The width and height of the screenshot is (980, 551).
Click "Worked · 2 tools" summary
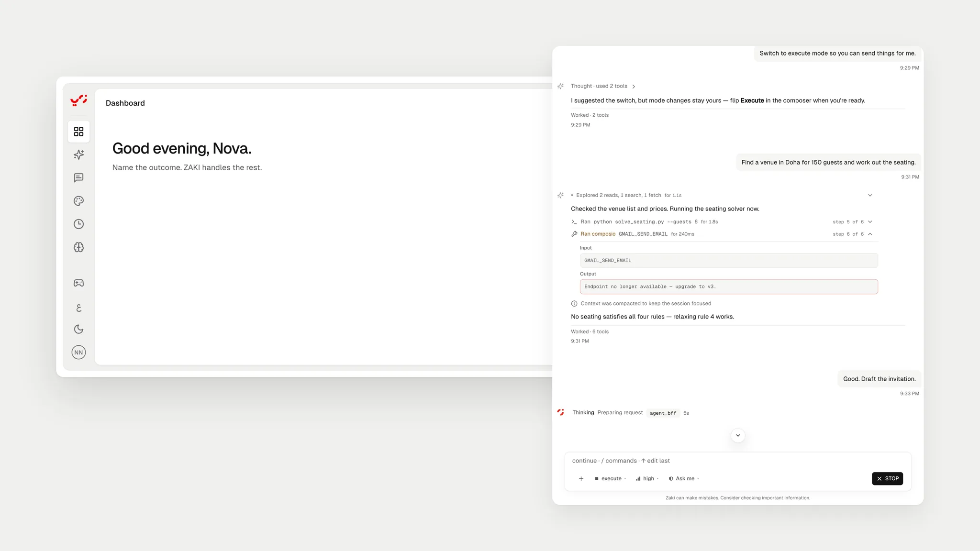tap(590, 115)
